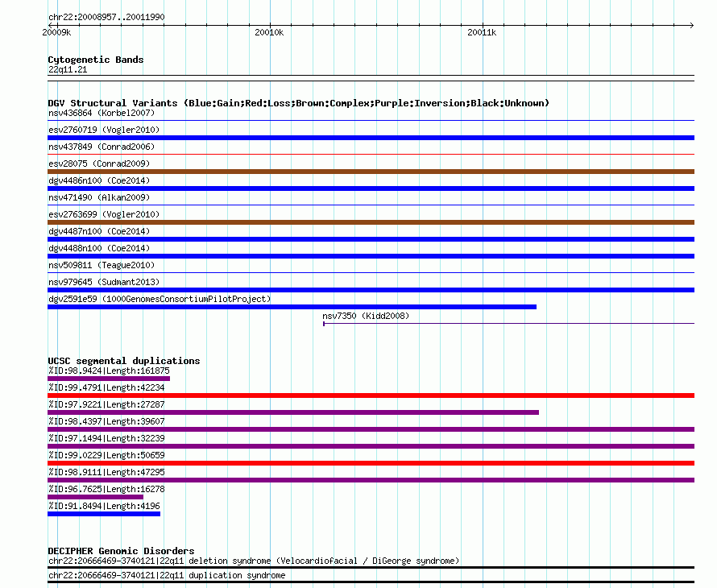
Task: Select variant nsv509811 (Teague2010) label
Action: 102,265
